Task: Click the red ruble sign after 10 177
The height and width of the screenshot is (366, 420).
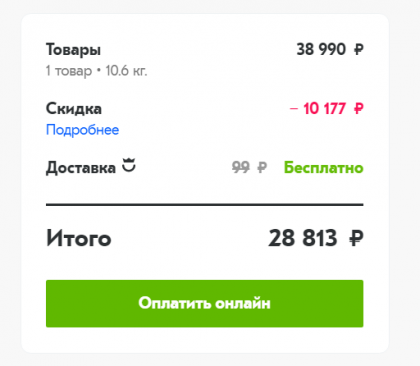Action: (x=358, y=109)
